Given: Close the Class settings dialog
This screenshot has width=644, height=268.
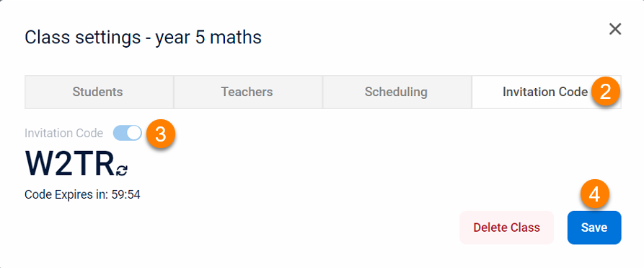Looking at the screenshot, I should tap(615, 29).
